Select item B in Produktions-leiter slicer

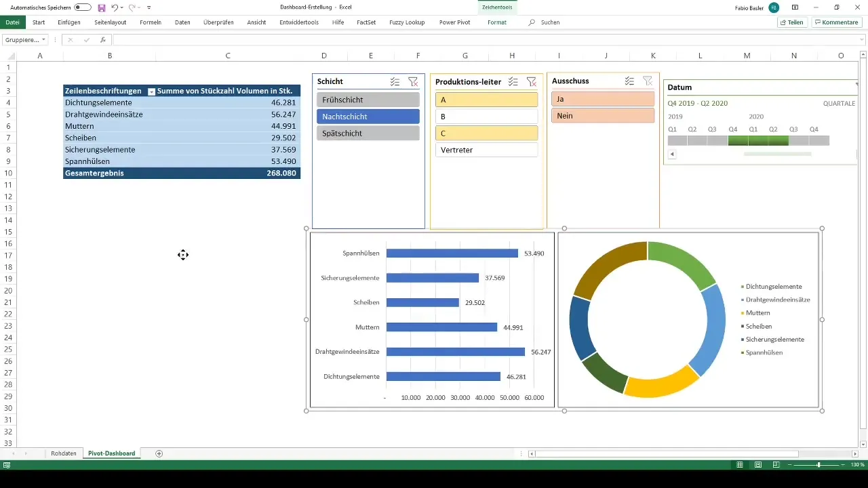point(486,117)
